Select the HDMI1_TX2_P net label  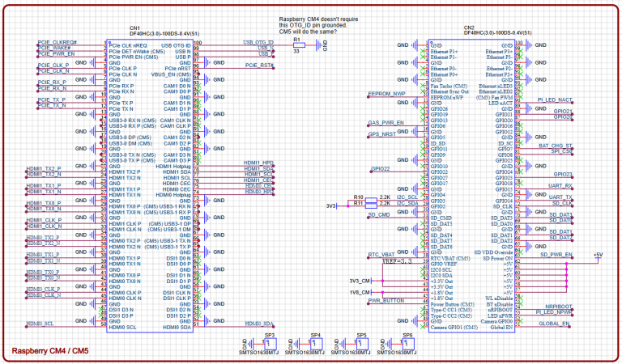pyautogui.click(x=44, y=169)
